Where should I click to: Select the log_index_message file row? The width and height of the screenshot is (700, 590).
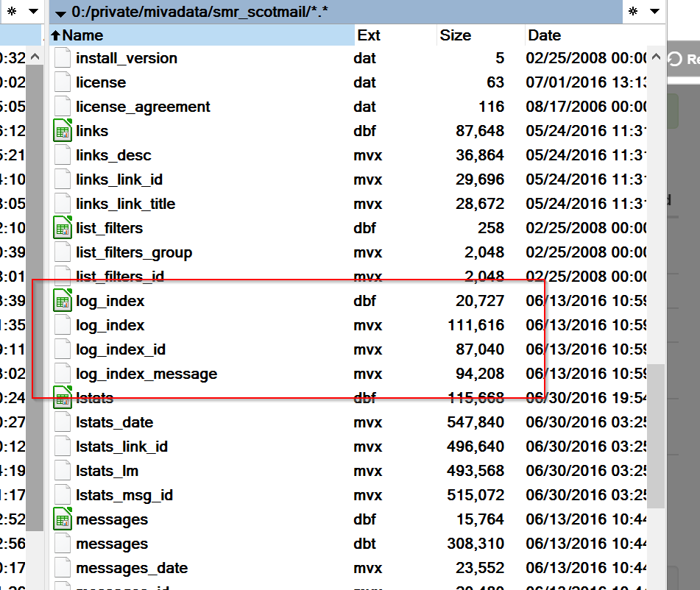coord(146,374)
